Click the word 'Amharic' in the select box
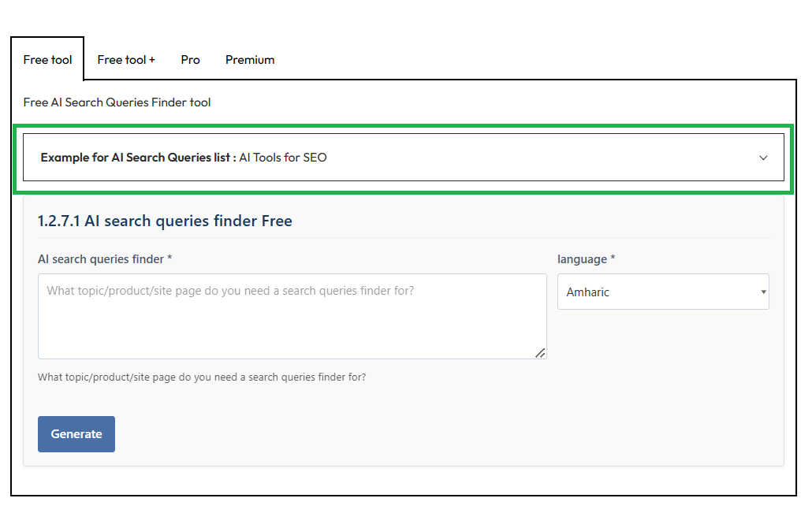 (588, 292)
